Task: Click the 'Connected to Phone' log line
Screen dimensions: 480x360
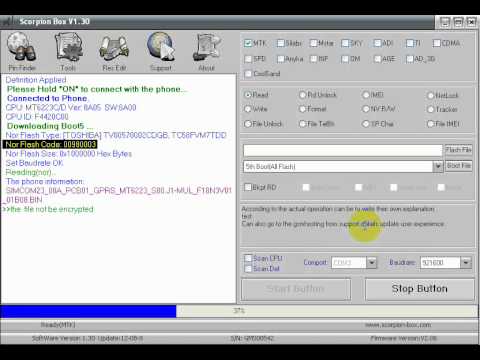Action: [47, 98]
